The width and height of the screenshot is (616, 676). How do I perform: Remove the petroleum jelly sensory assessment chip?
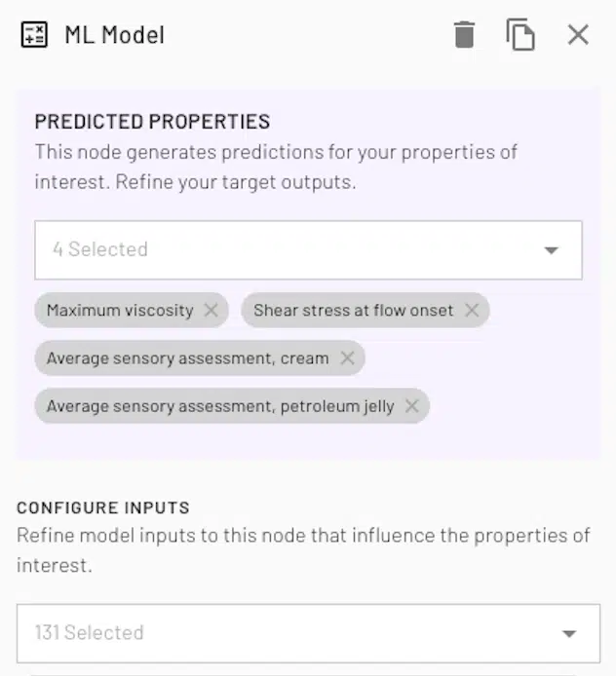(412, 406)
